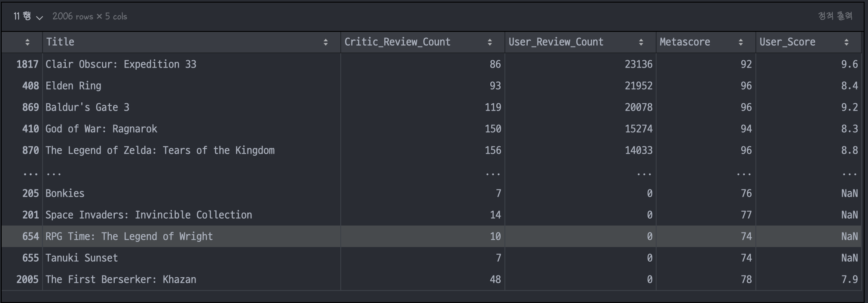Sort by the index column arrows
The image size is (868, 303).
tap(28, 42)
